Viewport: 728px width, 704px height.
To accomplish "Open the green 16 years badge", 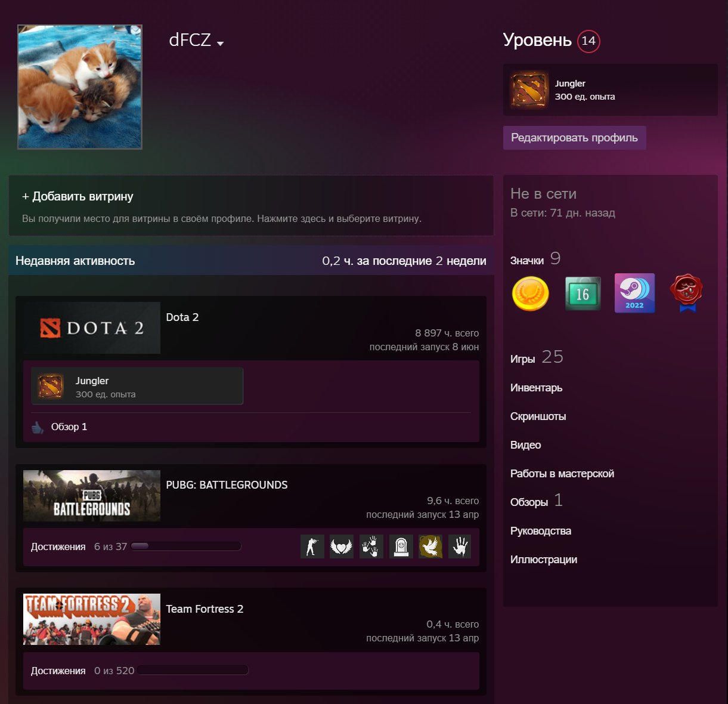I will [x=583, y=294].
